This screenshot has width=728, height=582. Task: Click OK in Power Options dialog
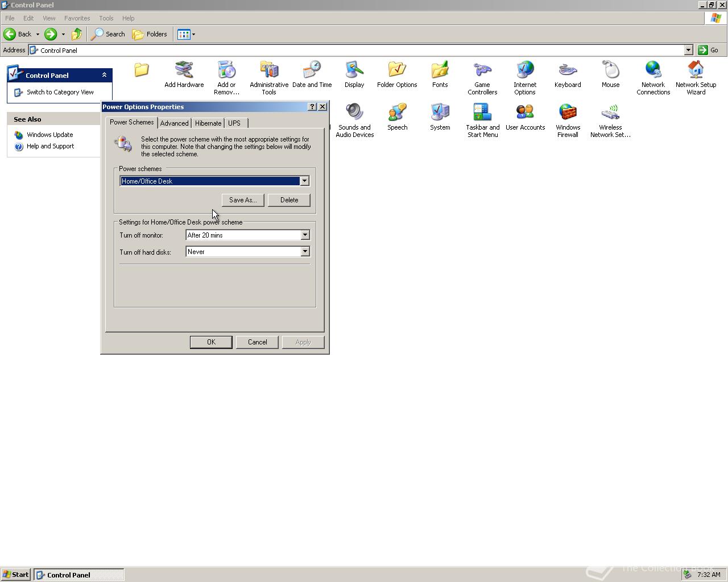point(211,342)
